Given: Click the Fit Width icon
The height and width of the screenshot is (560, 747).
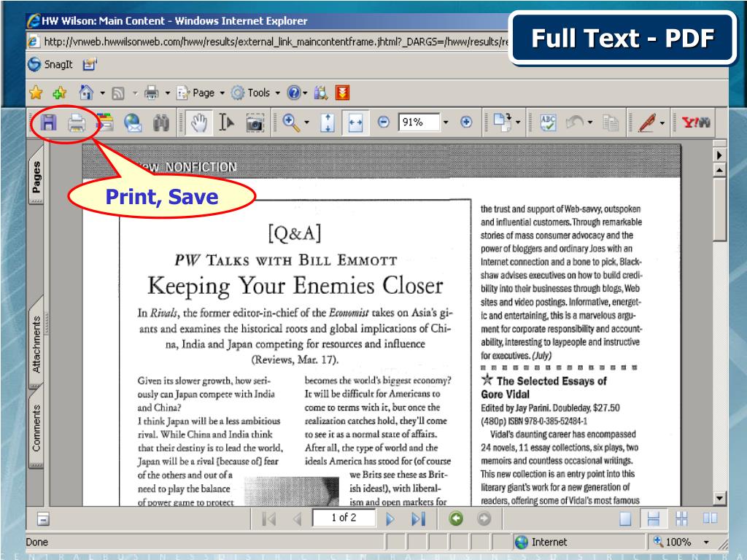Looking at the screenshot, I should coord(355,122).
